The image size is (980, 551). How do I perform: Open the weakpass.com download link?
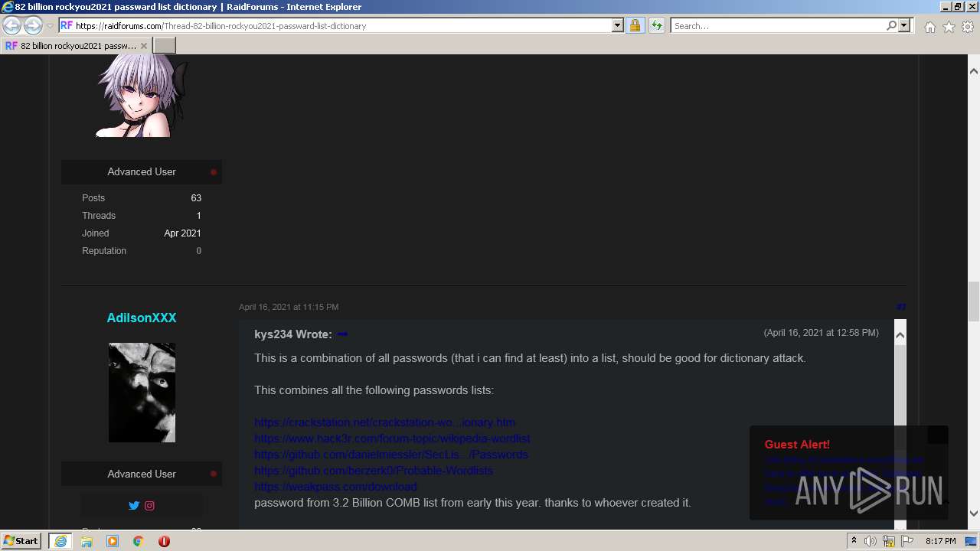coord(335,487)
